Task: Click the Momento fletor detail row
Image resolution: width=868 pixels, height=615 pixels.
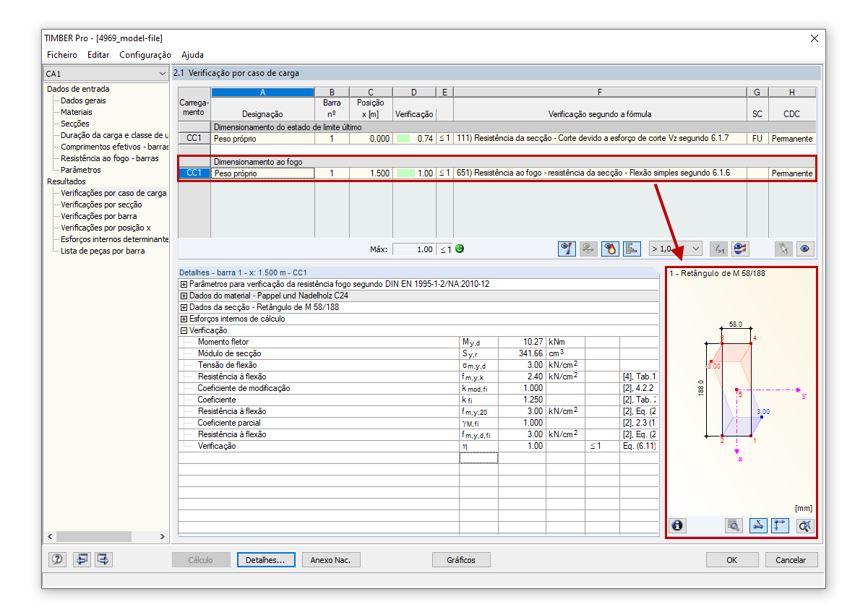Action: pyautogui.click(x=418, y=342)
